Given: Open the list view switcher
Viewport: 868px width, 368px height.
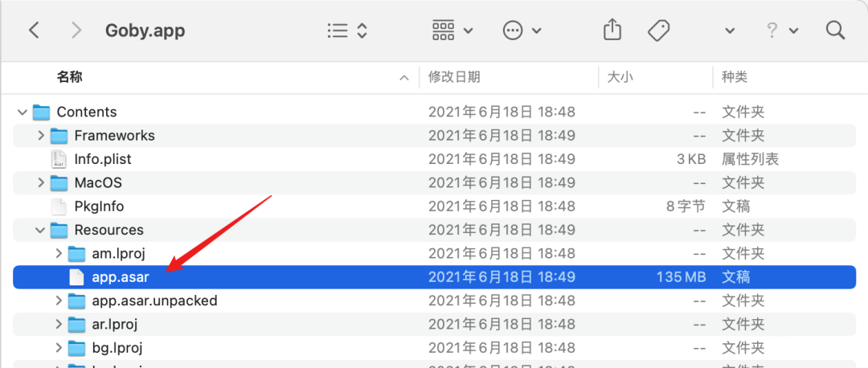Looking at the screenshot, I should tap(347, 30).
